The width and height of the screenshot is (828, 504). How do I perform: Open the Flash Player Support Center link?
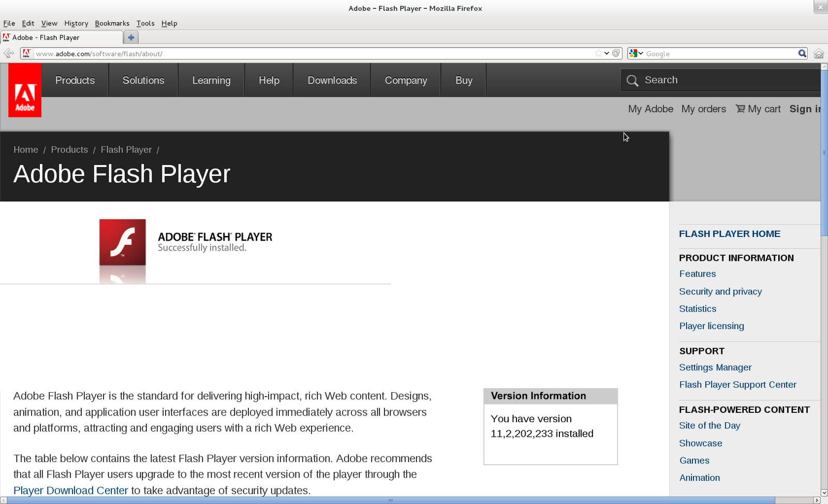[x=737, y=384]
